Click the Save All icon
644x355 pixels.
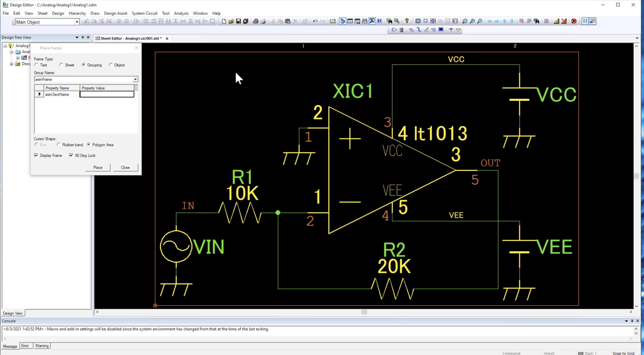tap(246, 21)
